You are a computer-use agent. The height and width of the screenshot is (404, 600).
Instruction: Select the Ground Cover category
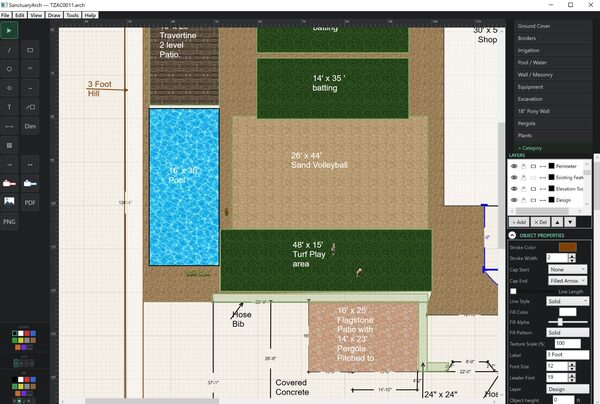pos(553,26)
